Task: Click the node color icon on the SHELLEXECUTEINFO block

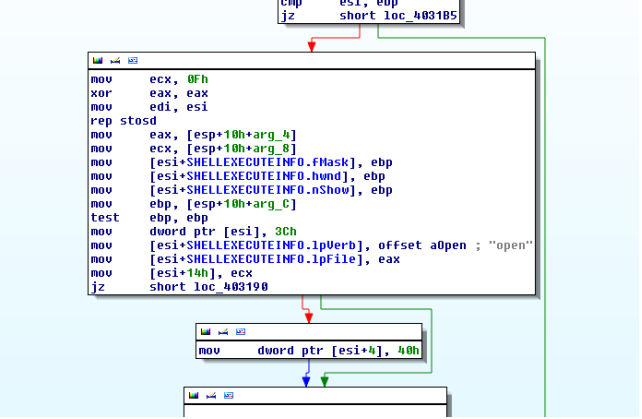Action: (x=98, y=61)
